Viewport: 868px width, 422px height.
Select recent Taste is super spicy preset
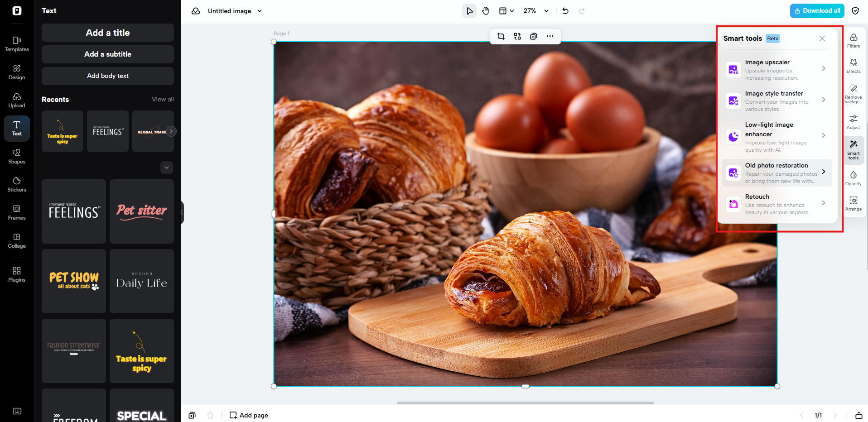coord(63,131)
